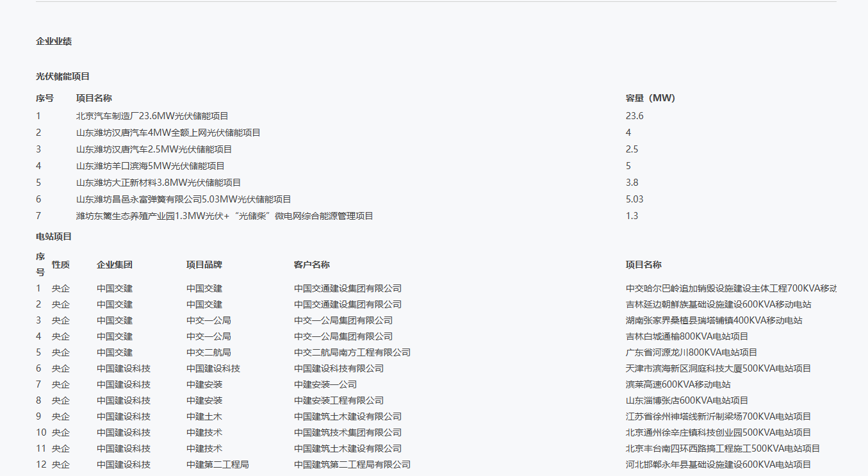The height and width of the screenshot is (476, 868).
Task: Click client 中国建设科技有限公司
Action: coord(339,368)
